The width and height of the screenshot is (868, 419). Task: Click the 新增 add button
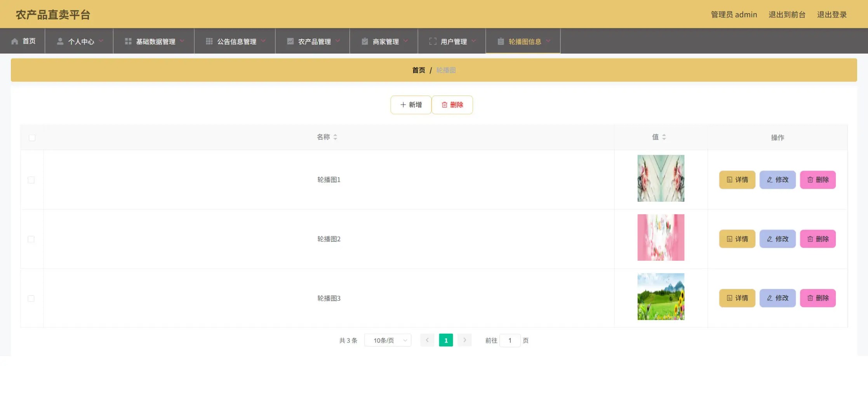411,105
